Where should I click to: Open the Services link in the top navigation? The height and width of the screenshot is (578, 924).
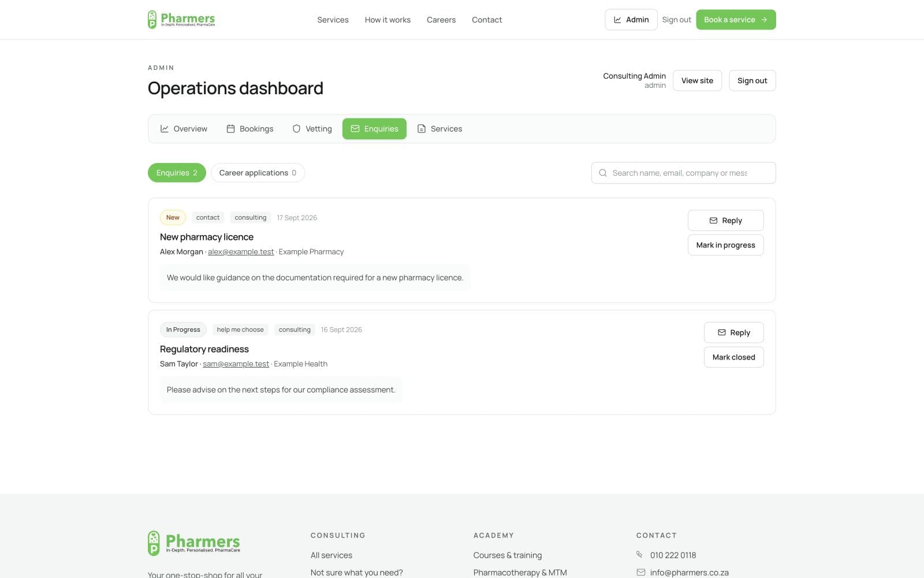[x=333, y=20]
